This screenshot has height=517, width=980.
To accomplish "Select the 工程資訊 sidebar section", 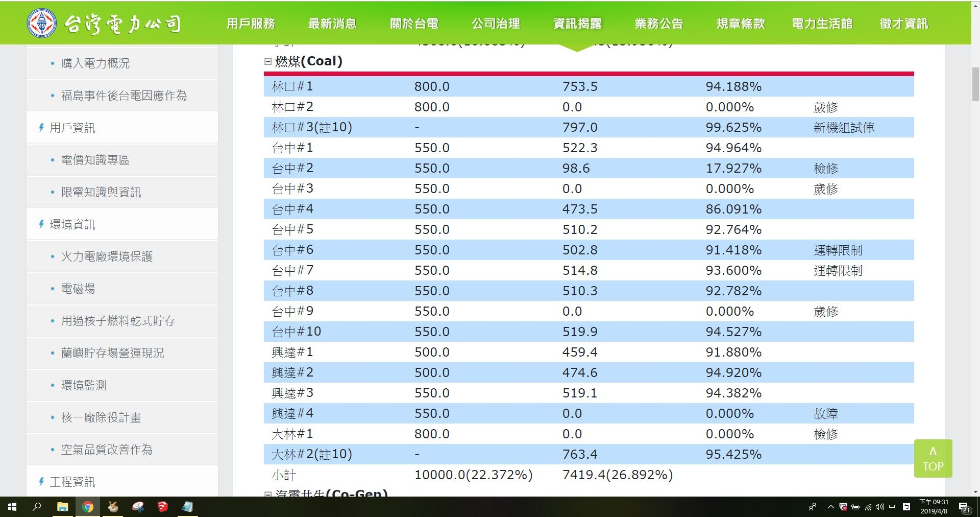I will pos(72,482).
